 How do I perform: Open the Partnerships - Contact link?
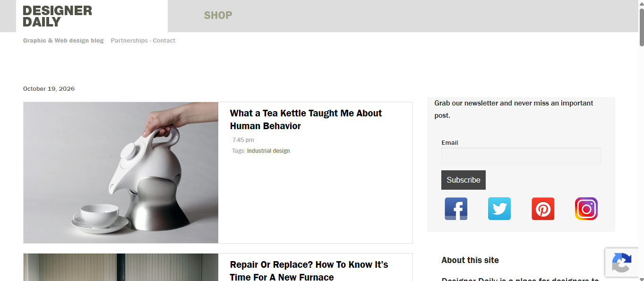143,41
